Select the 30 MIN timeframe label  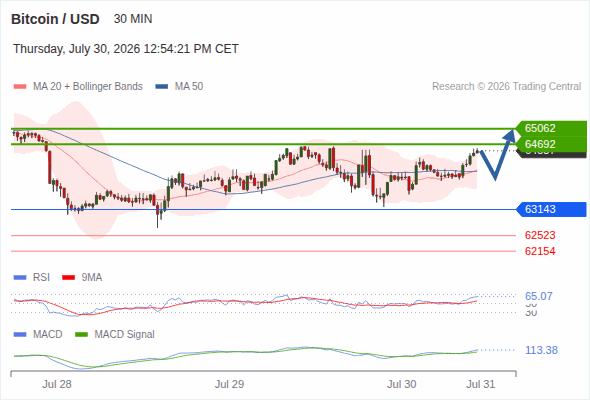click(x=133, y=19)
